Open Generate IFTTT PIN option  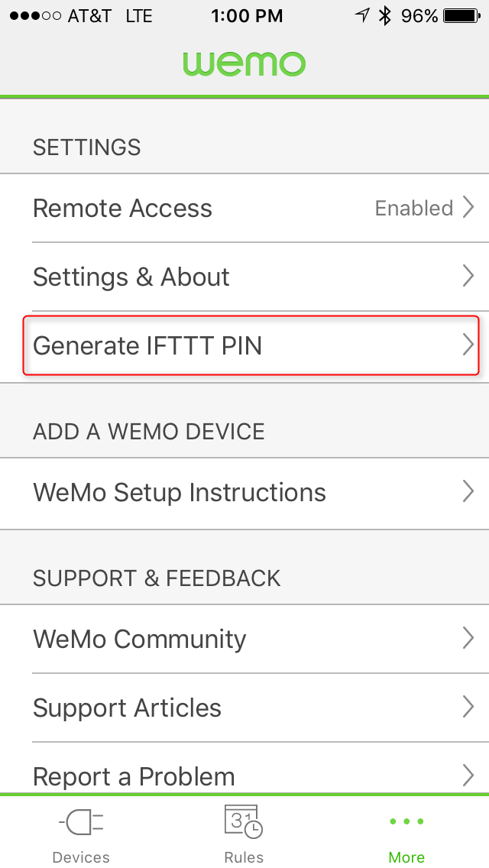(x=251, y=345)
